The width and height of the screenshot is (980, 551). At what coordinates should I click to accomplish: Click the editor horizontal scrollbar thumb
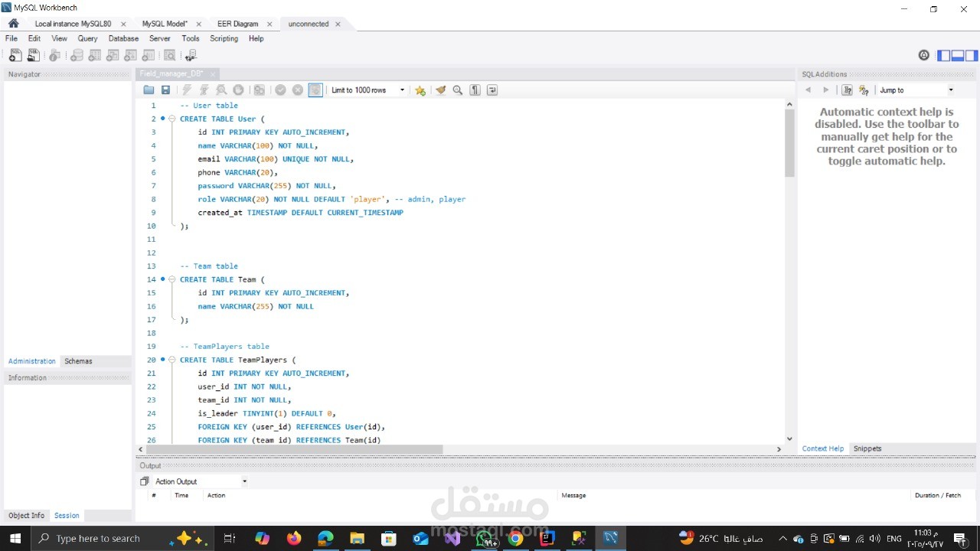(294, 449)
